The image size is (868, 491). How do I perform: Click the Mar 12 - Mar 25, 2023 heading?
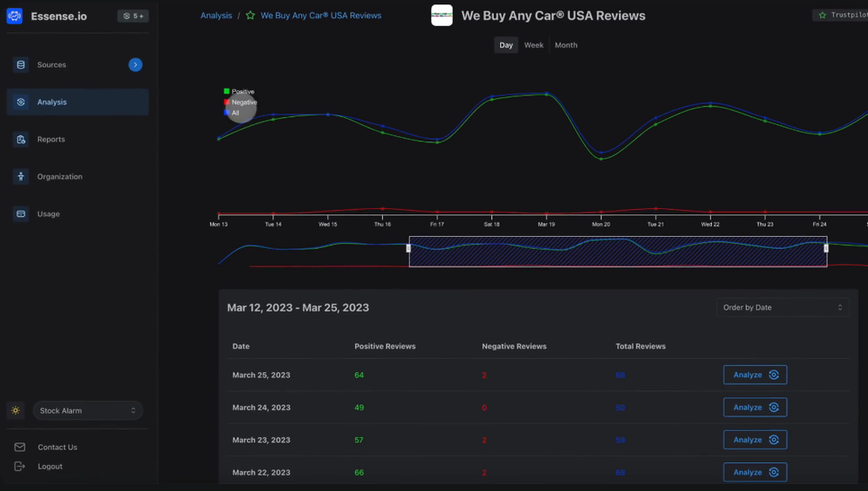click(x=298, y=308)
